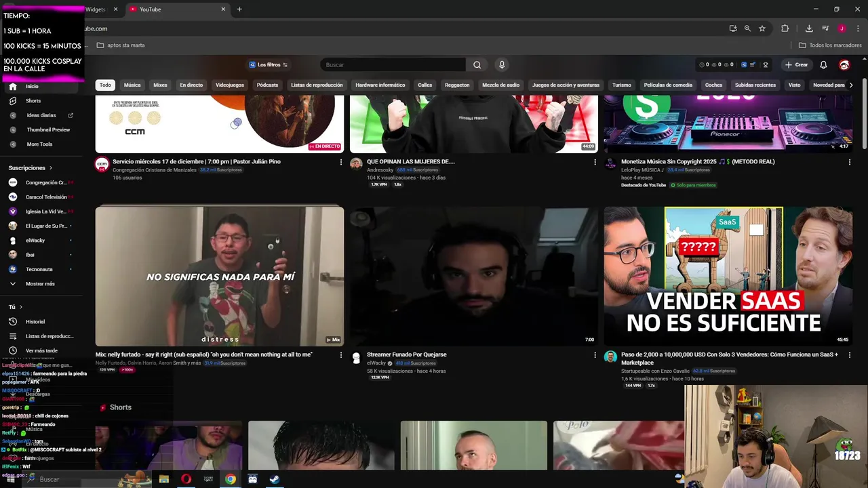868x488 pixels.
Task: Select the En directo filter chip
Action: tap(191, 85)
